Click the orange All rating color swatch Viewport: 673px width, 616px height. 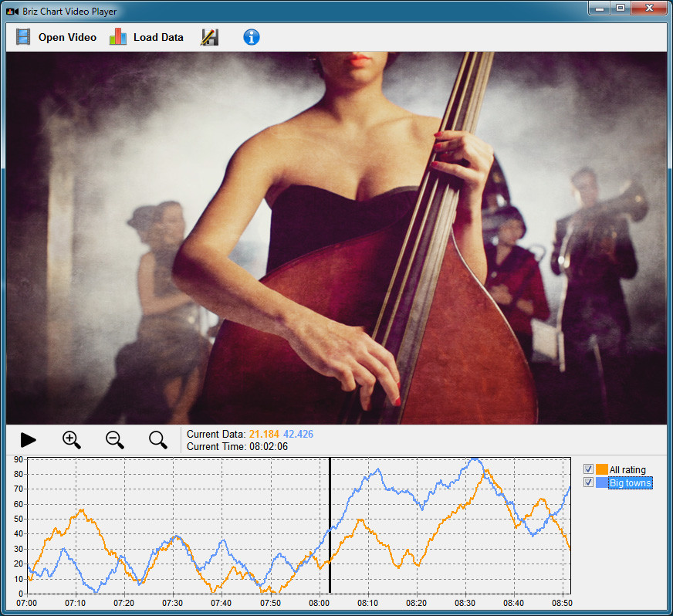[x=602, y=469]
